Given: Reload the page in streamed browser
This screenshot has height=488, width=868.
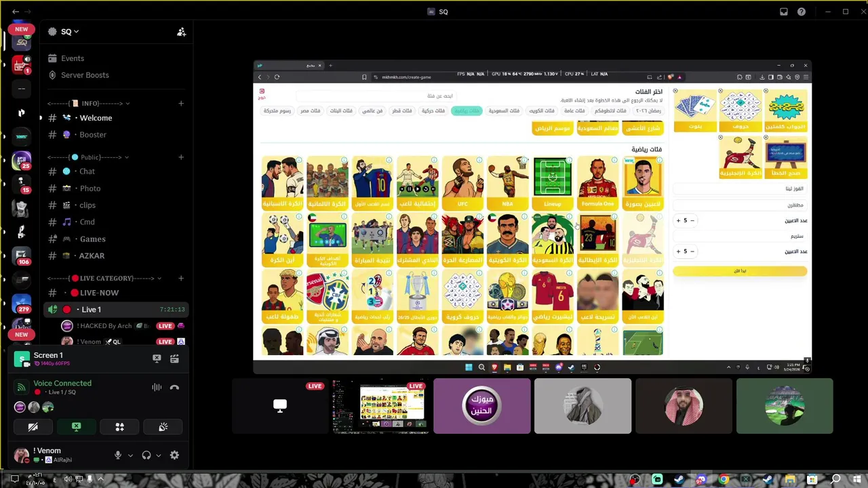Looking at the screenshot, I should [x=277, y=77].
